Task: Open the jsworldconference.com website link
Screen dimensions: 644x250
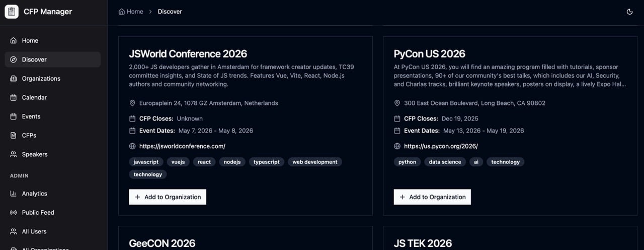Action: [x=183, y=146]
